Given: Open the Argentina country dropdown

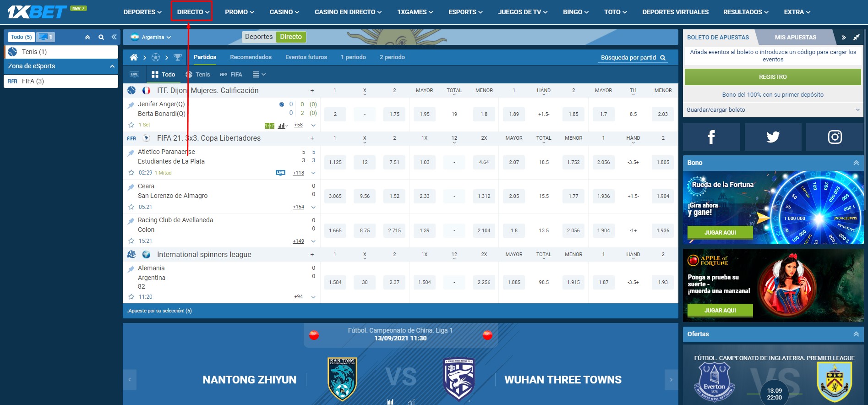Looking at the screenshot, I should coord(151,37).
